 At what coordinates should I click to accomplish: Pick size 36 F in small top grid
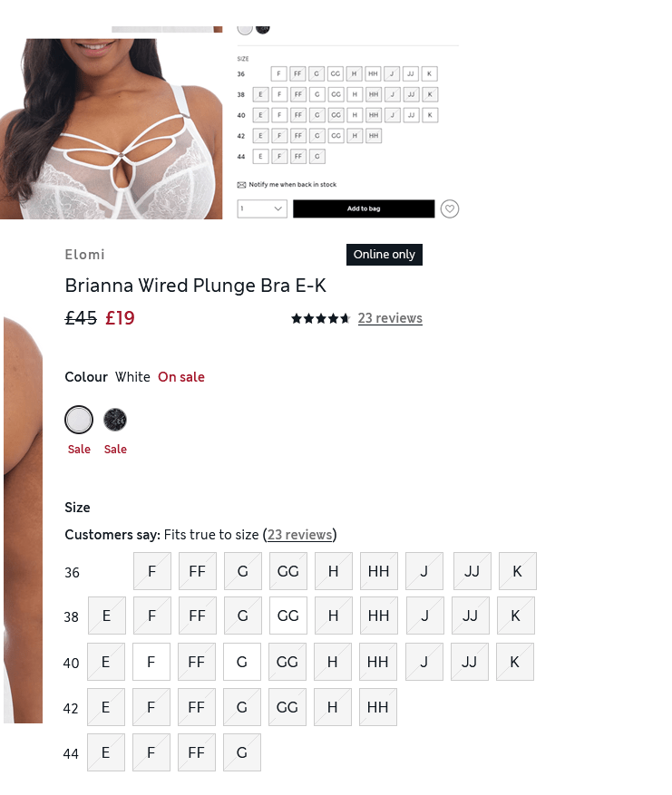(279, 74)
